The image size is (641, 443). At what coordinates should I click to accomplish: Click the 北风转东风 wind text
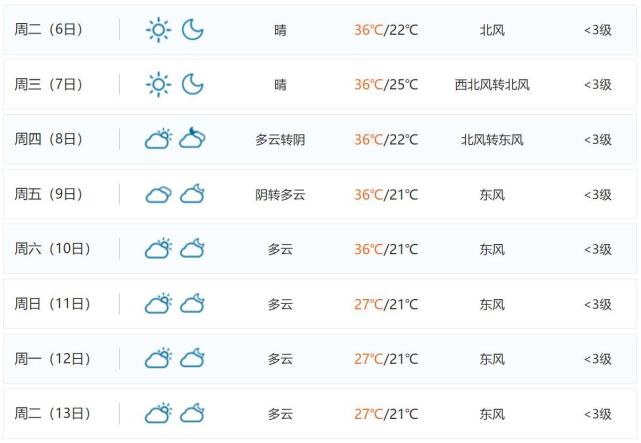pyautogui.click(x=492, y=140)
